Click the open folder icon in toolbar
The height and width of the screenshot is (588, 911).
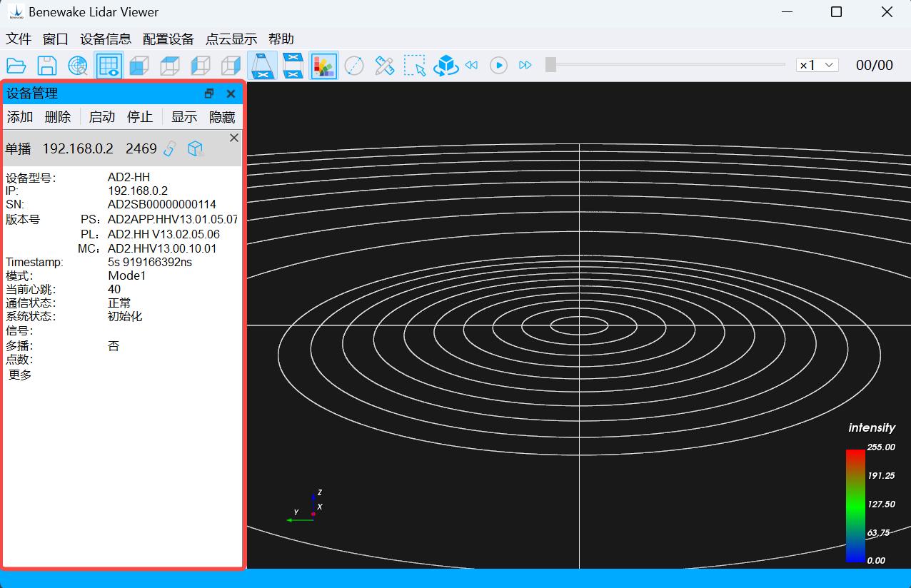tap(16, 66)
